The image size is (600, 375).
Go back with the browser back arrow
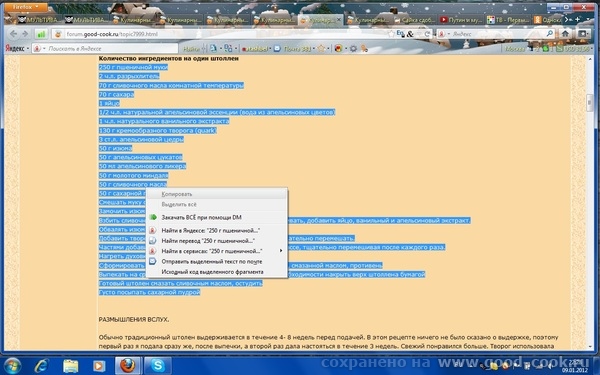click(13, 34)
